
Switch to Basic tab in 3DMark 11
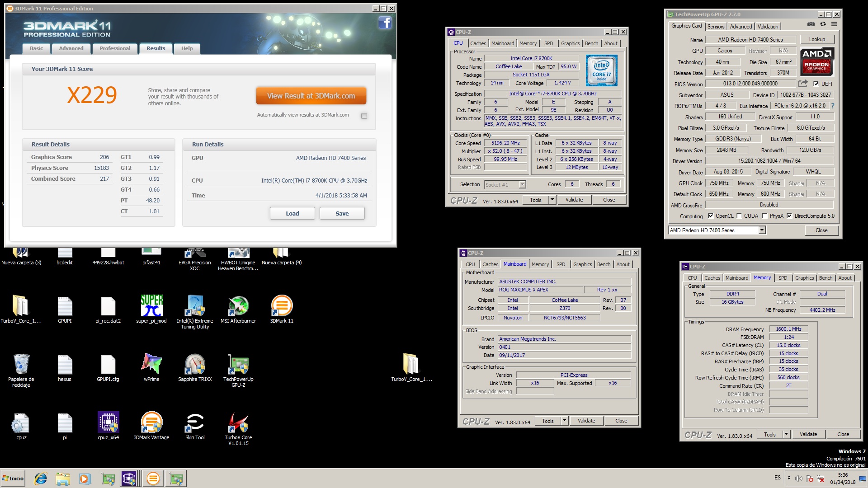coord(37,48)
